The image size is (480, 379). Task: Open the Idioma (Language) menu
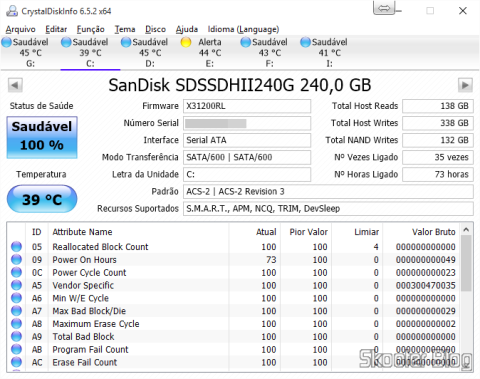243,29
